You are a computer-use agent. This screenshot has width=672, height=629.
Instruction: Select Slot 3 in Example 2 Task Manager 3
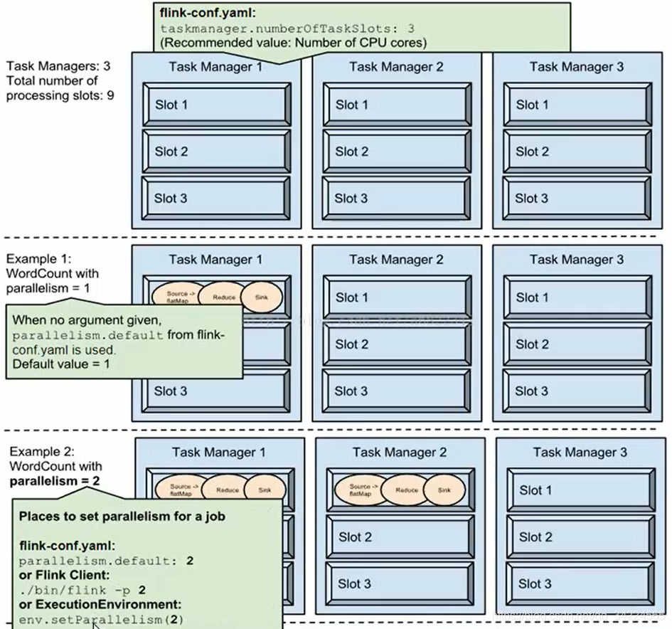click(580, 583)
